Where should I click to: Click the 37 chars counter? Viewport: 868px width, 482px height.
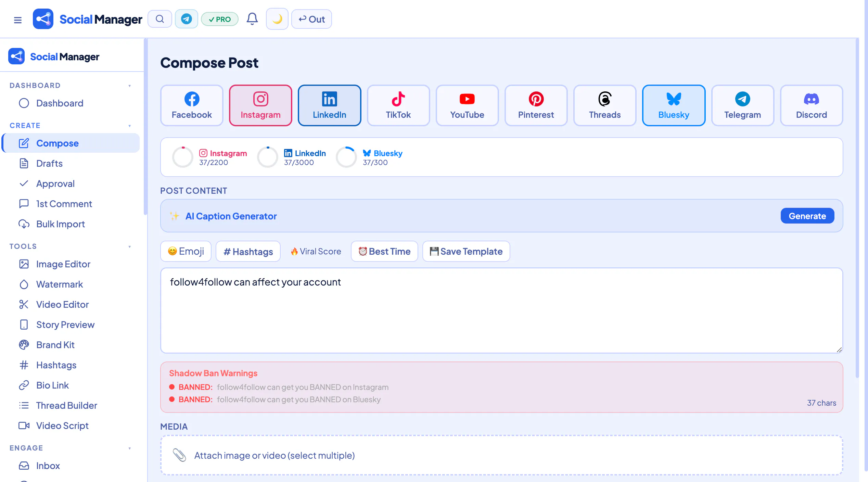click(821, 403)
